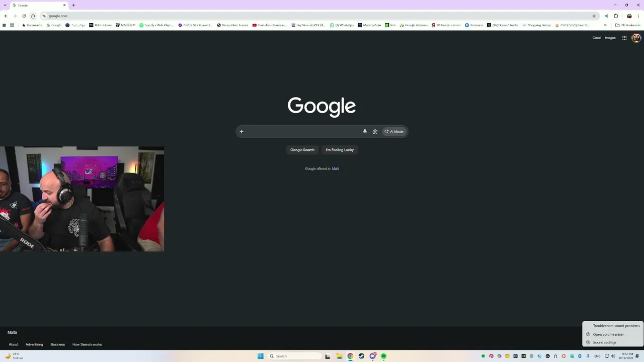The image size is (644, 362).
Task: Open a new browser tab
Action: pos(73,5)
